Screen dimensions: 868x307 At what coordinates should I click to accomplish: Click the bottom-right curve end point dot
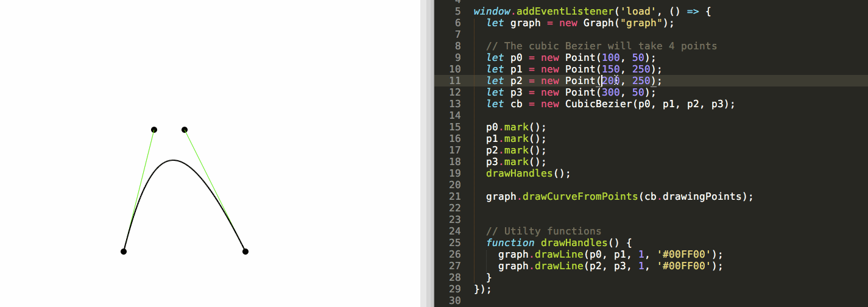click(245, 251)
